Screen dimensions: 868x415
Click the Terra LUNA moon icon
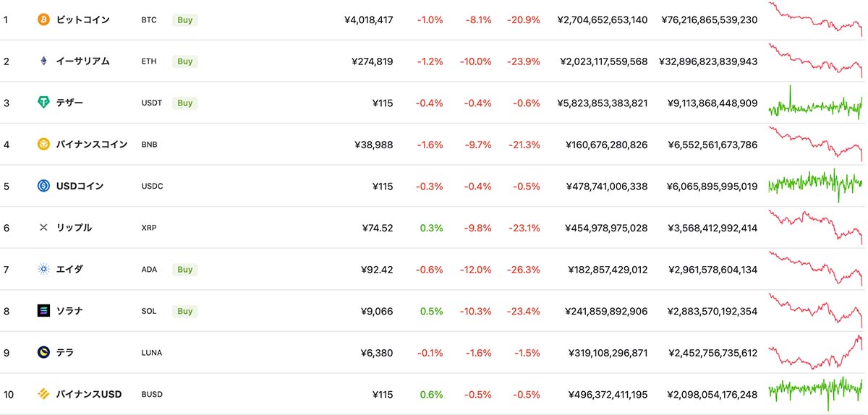(43, 352)
